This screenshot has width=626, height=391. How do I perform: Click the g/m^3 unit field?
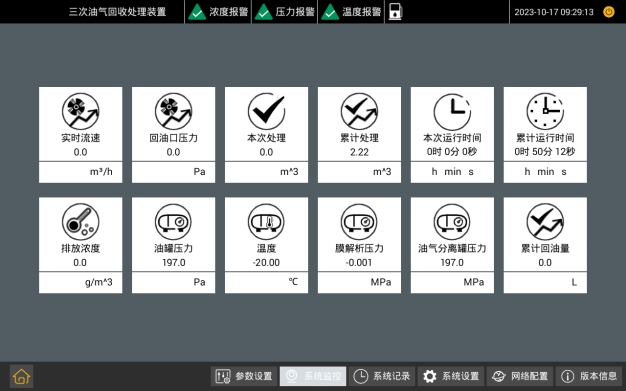[81, 282]
